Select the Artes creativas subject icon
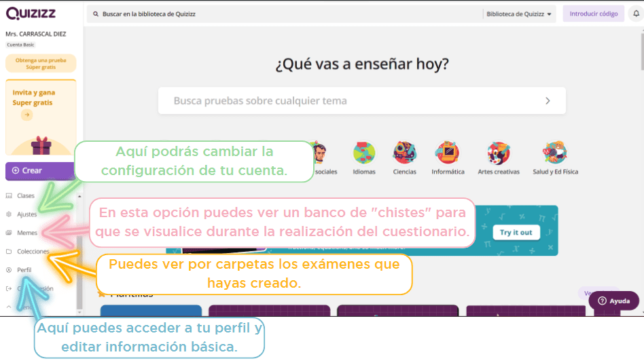644x363 pixels. [499, 153]
